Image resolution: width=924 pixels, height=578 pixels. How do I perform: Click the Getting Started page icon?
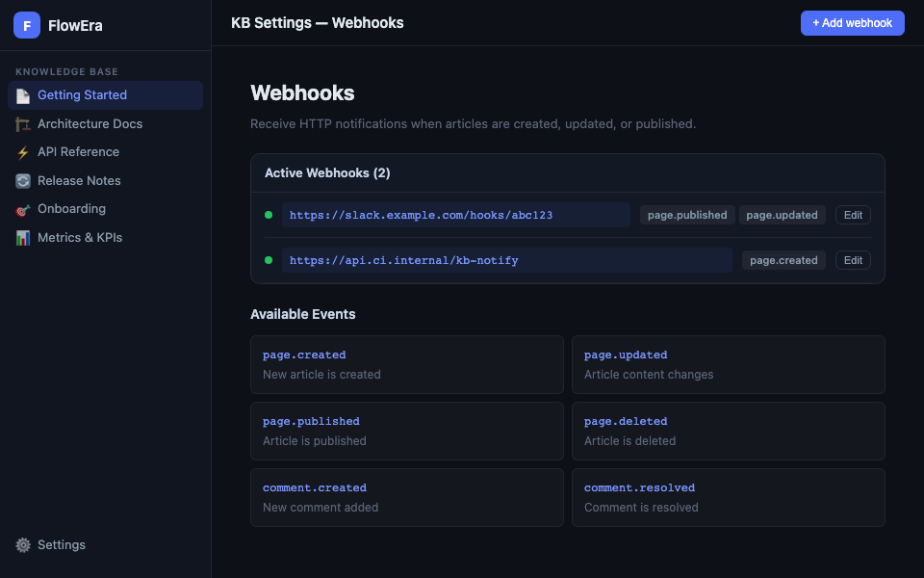pyautogui.click(x=23, y=95)
